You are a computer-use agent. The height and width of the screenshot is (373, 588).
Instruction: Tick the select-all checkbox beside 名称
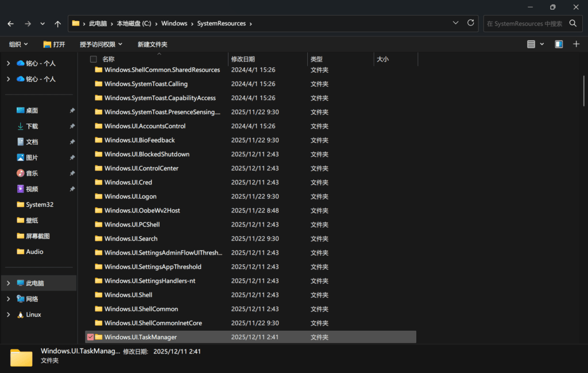[x=94, y=59]
